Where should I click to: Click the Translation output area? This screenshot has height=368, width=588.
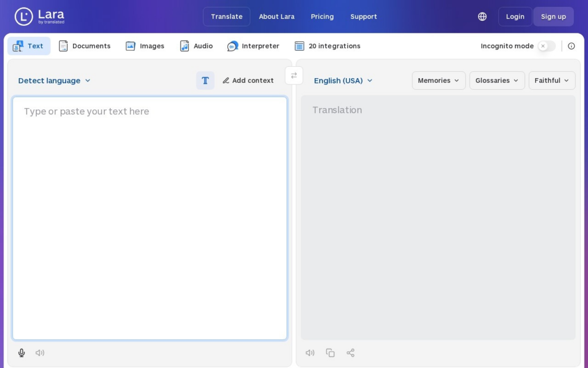click(438, 217)
